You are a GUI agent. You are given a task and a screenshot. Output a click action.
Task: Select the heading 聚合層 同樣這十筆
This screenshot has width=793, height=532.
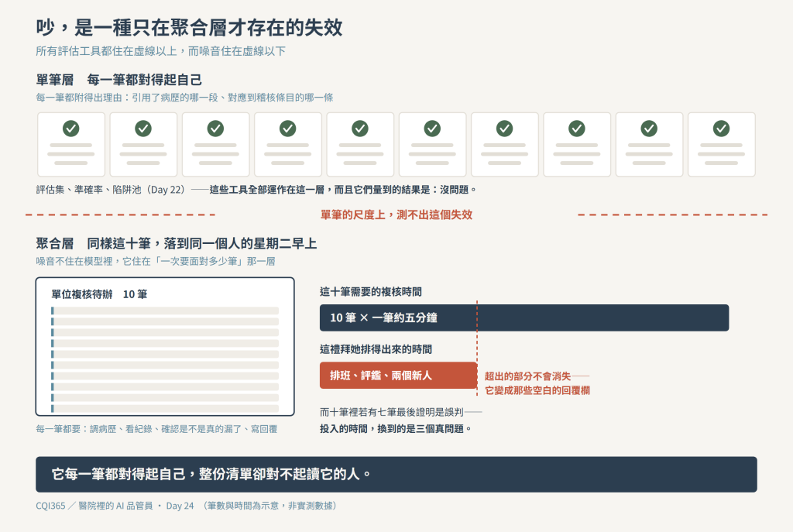point(176,244)
